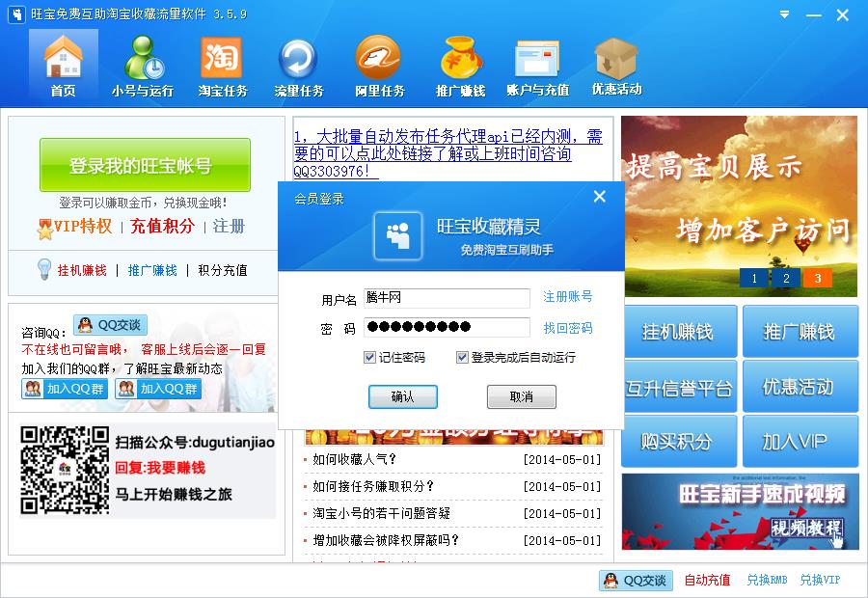Open the 账户与充值 account icon

click(537, 66)
